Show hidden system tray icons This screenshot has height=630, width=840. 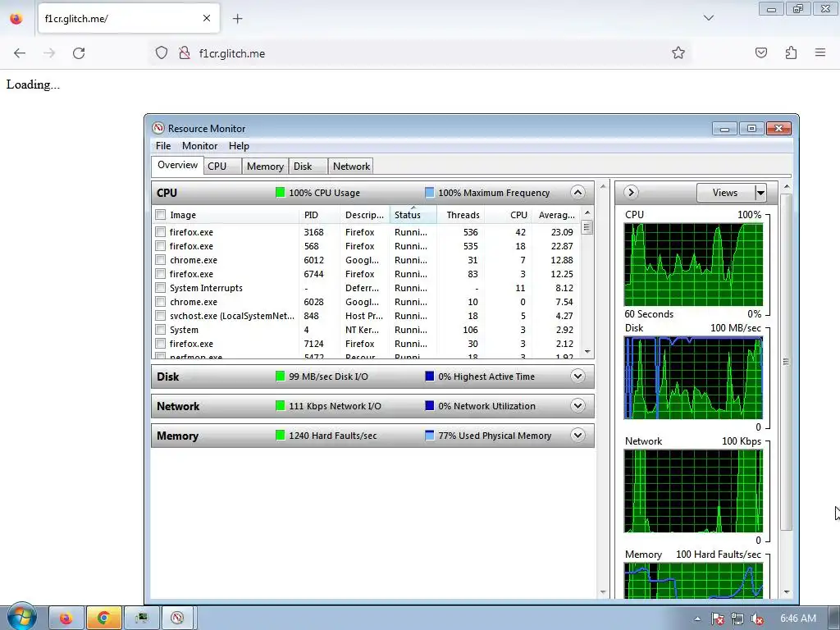pos(697,619)
